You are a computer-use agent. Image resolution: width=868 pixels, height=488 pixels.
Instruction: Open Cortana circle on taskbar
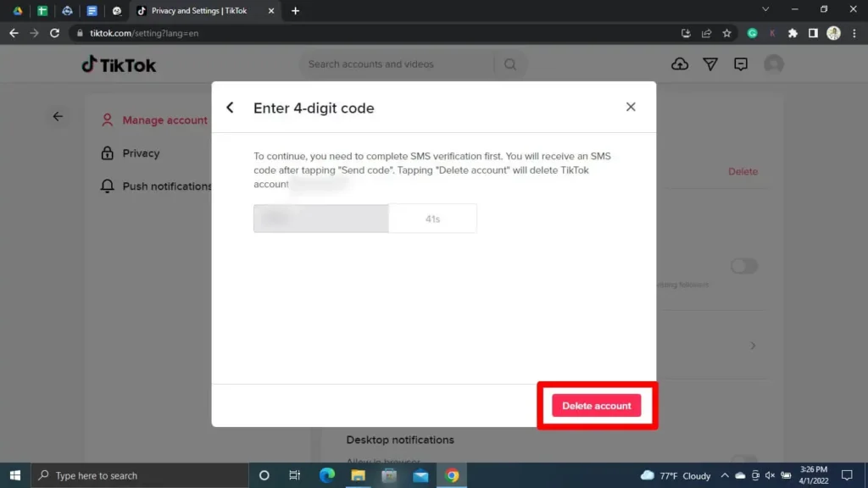pos(264,475)
